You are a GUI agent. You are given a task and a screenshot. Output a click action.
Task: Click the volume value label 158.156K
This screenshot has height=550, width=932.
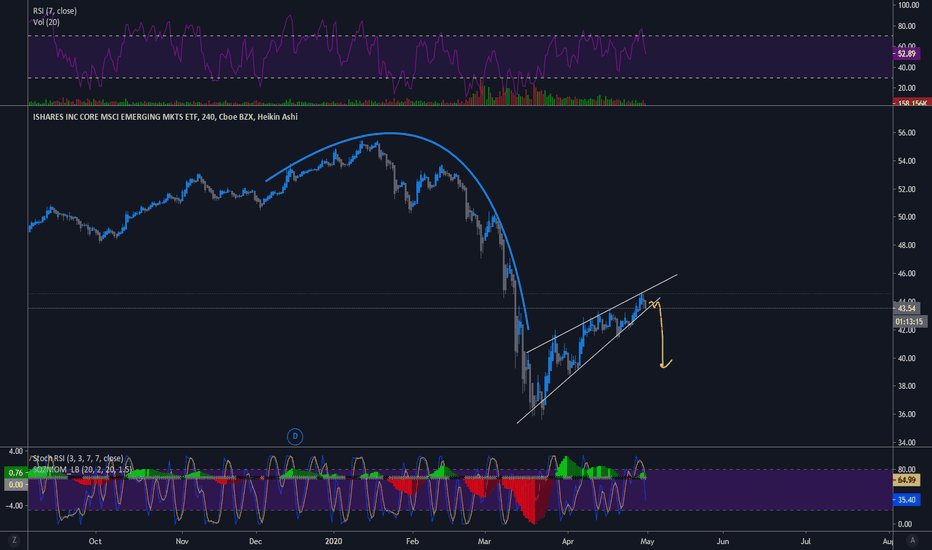pyautogui.click(x=912, y=103)
